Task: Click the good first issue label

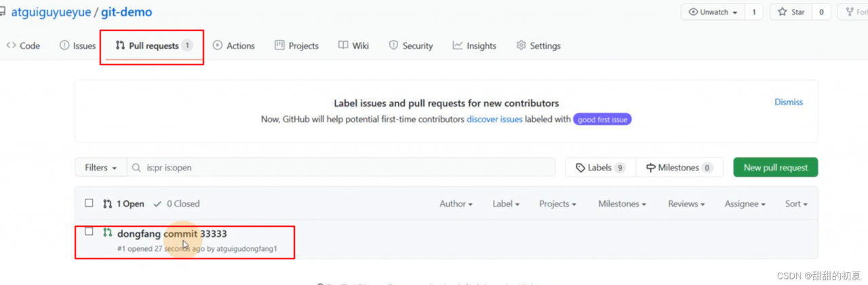Action: pyautogui.click(x=603, y=119)
